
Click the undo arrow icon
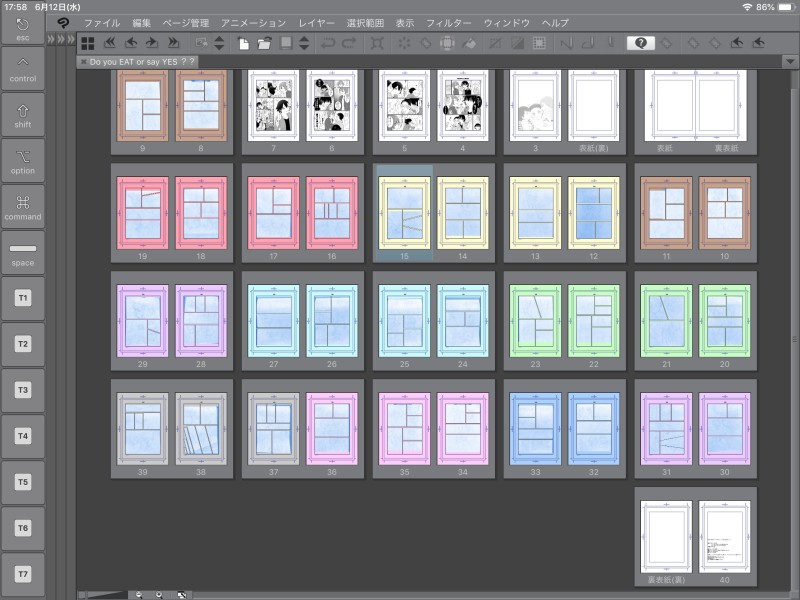point(328,43)
